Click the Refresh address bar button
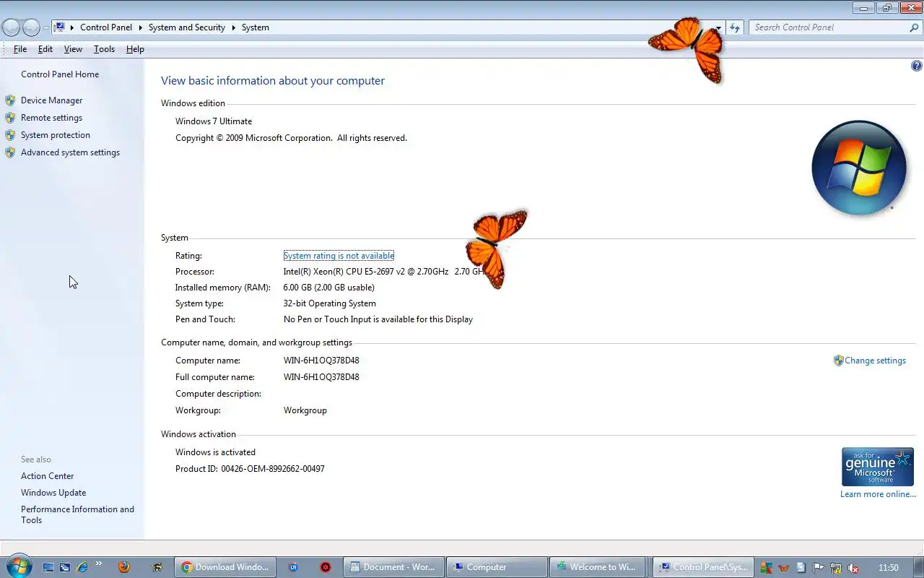 735,27
